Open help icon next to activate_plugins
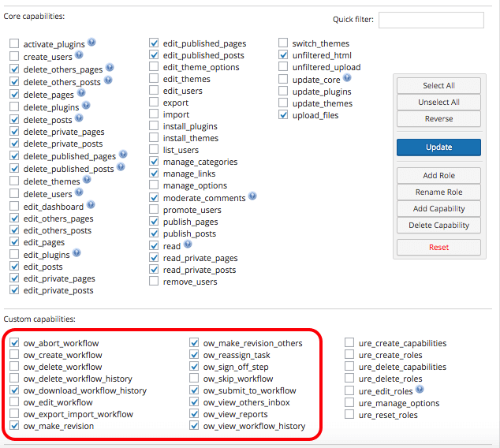Screen dimensions: 500x448 [x=91, y=42]
